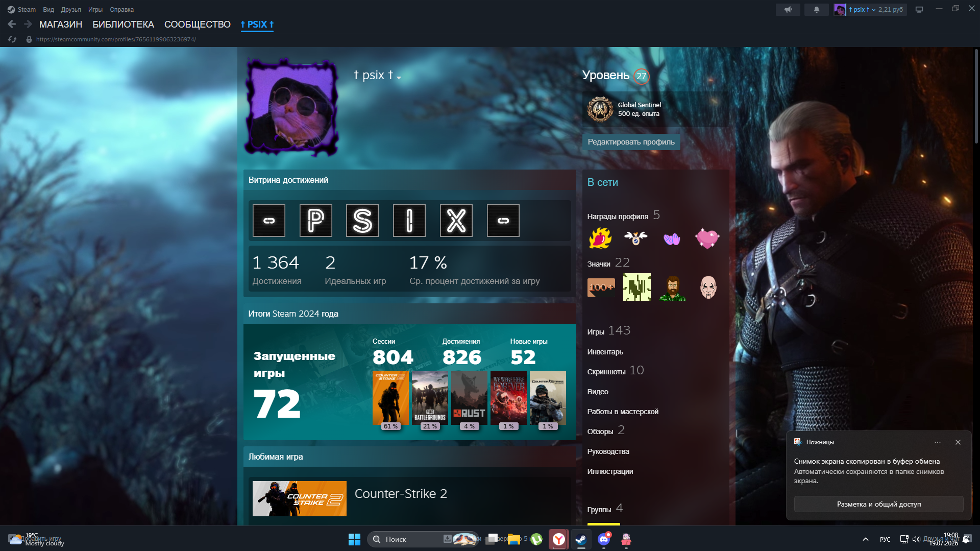Open the last link-shaped achievement icon
Viewport: 980px width, 551px height.
[503, 221]
